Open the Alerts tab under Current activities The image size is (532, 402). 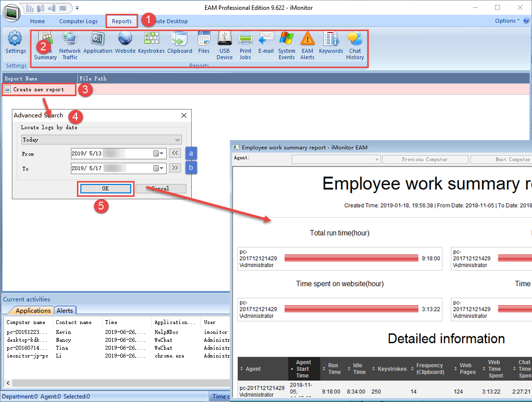tap(65, 311)
